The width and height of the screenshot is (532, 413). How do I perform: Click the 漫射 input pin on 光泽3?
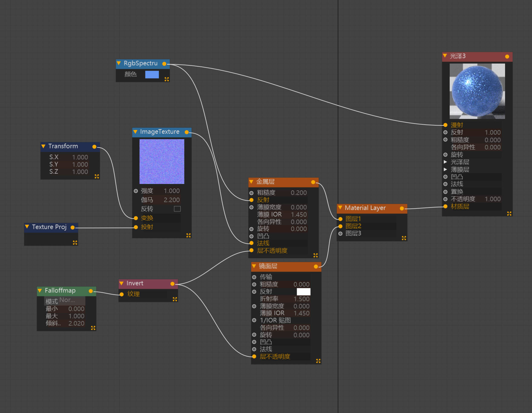click(x=445, y=125)
